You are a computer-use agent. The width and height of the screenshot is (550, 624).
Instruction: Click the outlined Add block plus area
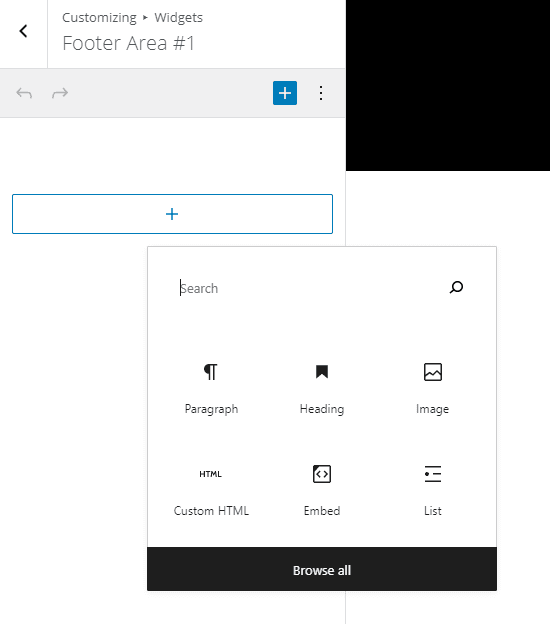(x=172, y=214)
